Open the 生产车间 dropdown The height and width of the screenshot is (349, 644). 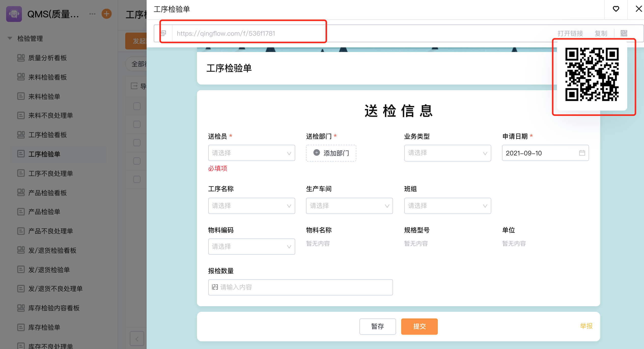(349, 206)
